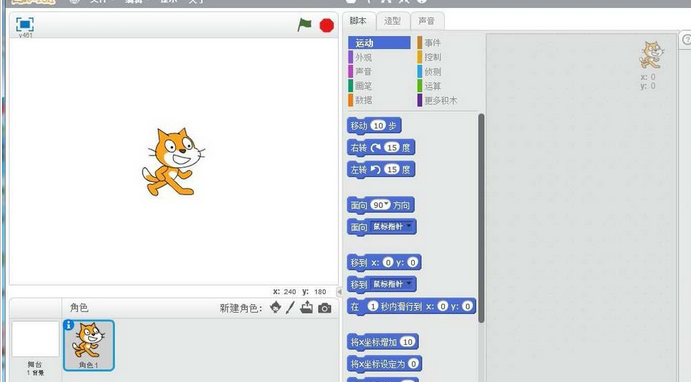Select the 舞台 stage backdrop thumbnail
Image resolution: width=691 pixels, height=382 pixels.
pos(35,338)
